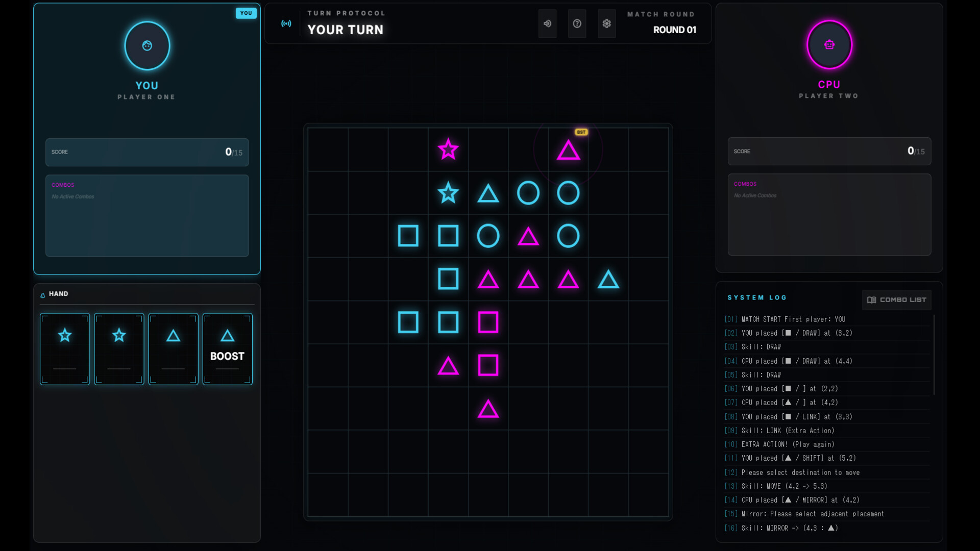Click the cyan triangle next to the cyan star

[488, 193]
